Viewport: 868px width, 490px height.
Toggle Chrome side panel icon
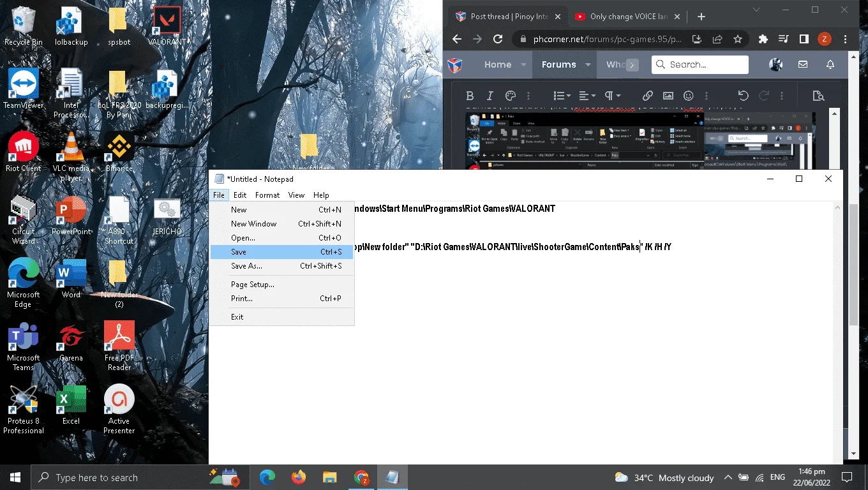(x=804, y=39)
